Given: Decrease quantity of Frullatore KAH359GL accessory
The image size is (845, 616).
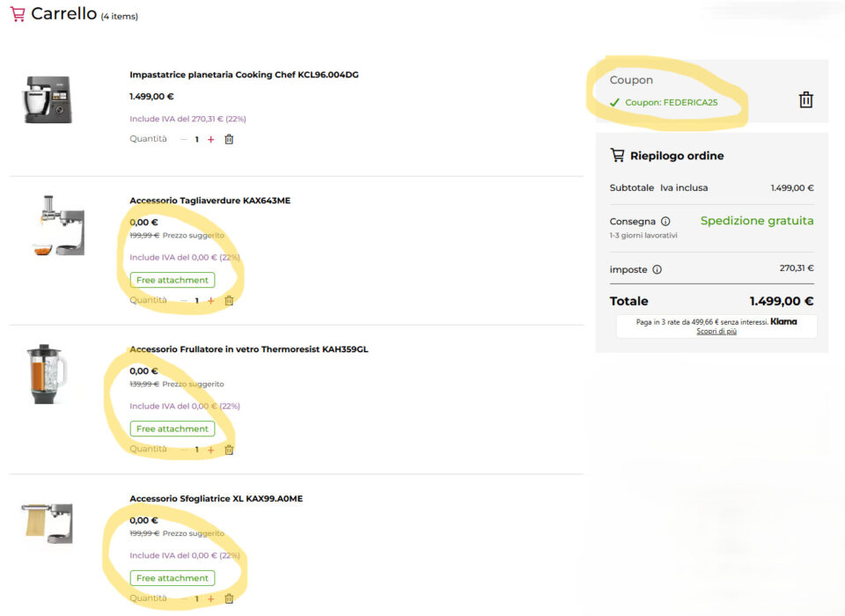Looking at the screenshot, I should coord(184,450).
